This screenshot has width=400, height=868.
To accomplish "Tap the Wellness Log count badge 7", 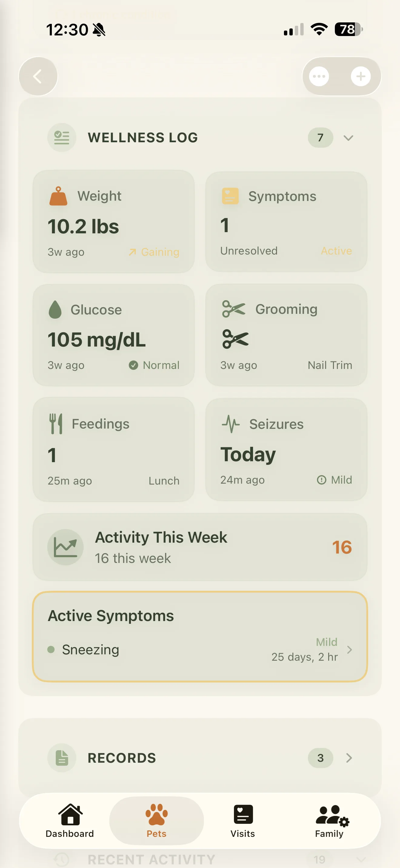I will coord(320,137).
